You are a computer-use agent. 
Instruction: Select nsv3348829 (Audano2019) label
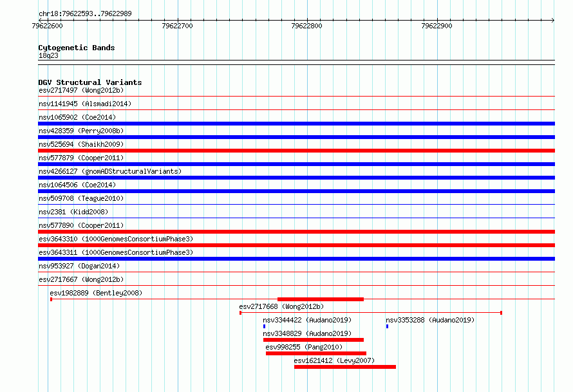tap(307, 333)
